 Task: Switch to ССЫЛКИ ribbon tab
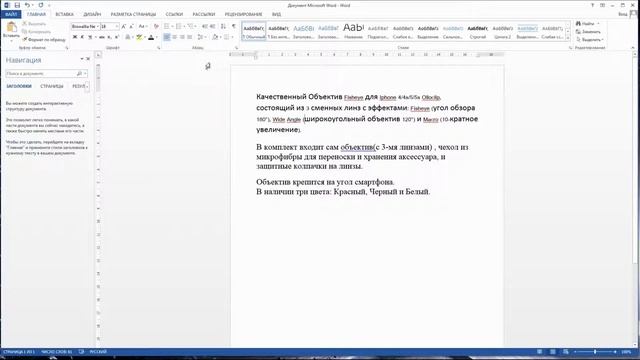tap(174, 14)
